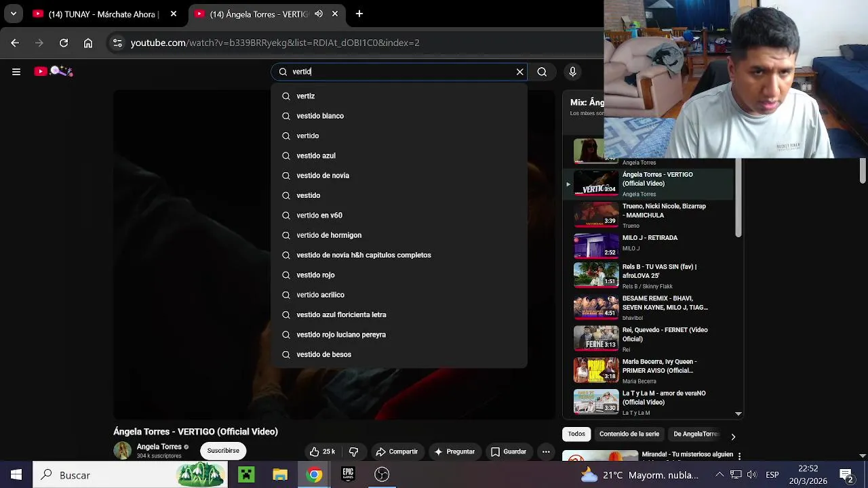The image size is (868, 488).
Task: Click the address bar URL
Action: (x=275, y=43)
